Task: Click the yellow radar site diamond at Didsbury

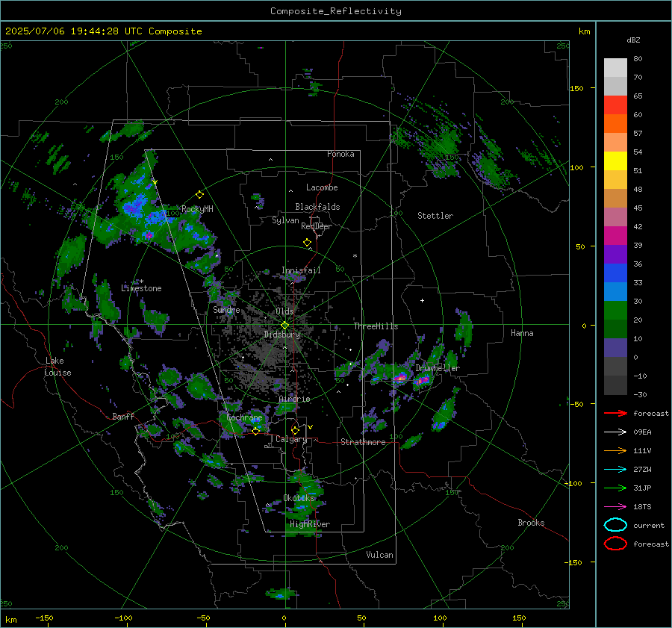Action: click(x=284, y=326)
